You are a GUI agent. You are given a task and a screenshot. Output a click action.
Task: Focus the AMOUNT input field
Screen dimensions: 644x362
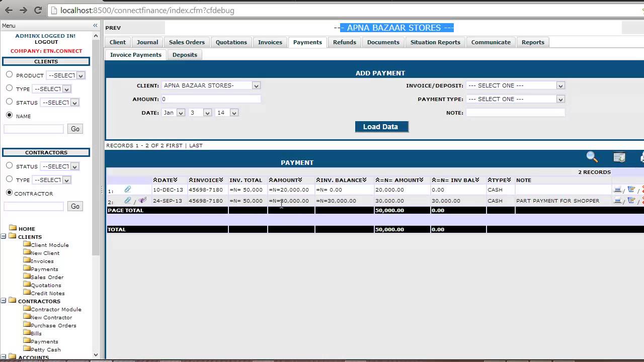tap(210, 99)
